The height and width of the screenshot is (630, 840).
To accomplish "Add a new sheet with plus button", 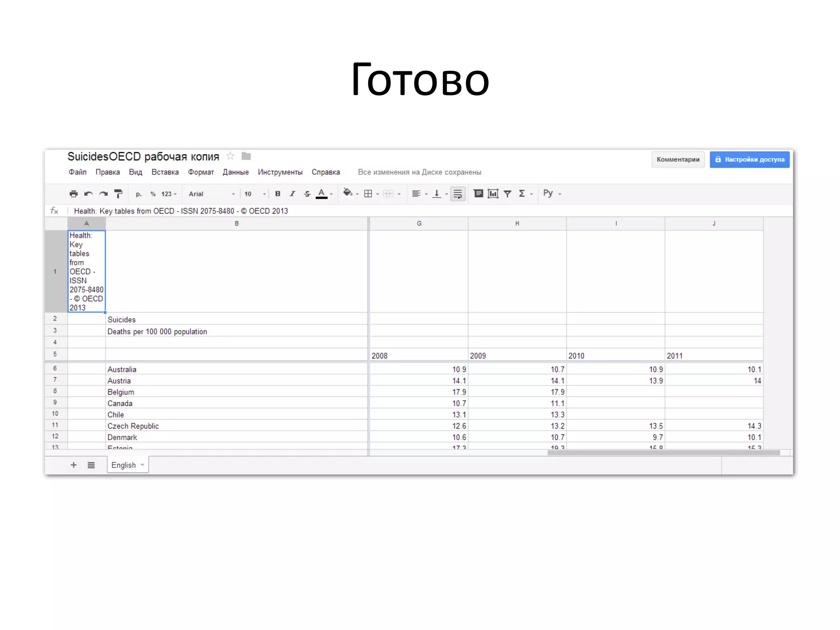I will [x=73, y=465].
